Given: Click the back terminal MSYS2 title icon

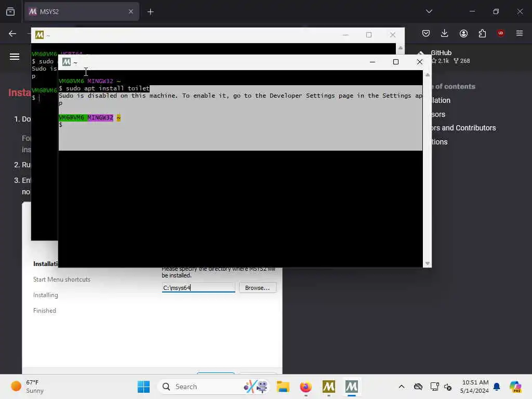Looking at the screenshot, I should pos(39,35).
